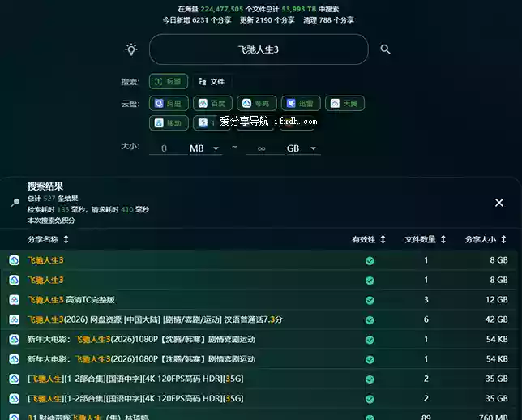Toggle the 夸克 cloud drive filter
Image resolution: width=522 pixels, height=420 pixels.
[257, 103]
